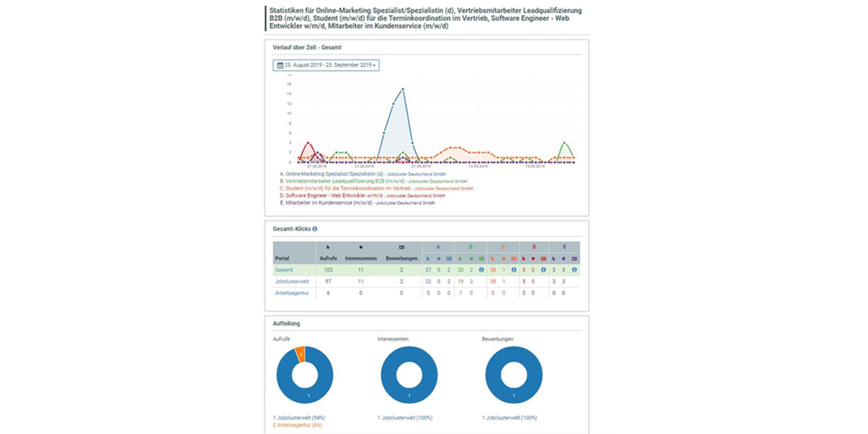The image size is (868, 434).
Task: Open info icon in Gesamt row, column C
Action: (514, 270)
